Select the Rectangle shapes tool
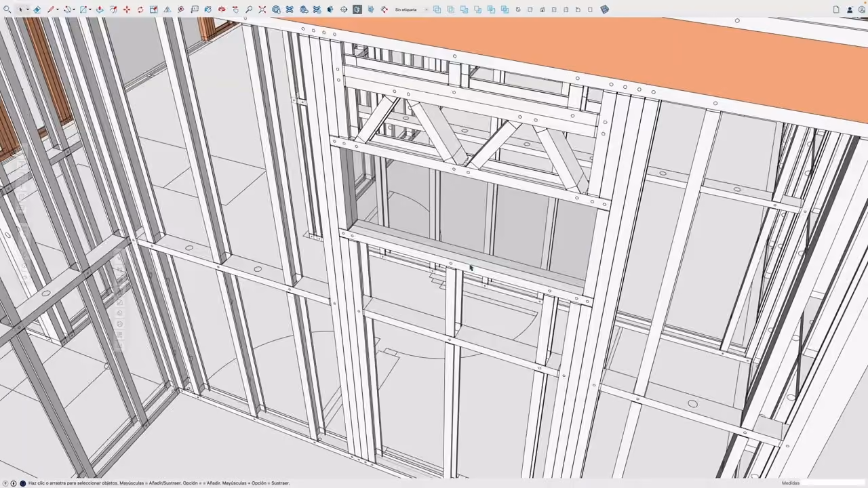 [83, 9]
